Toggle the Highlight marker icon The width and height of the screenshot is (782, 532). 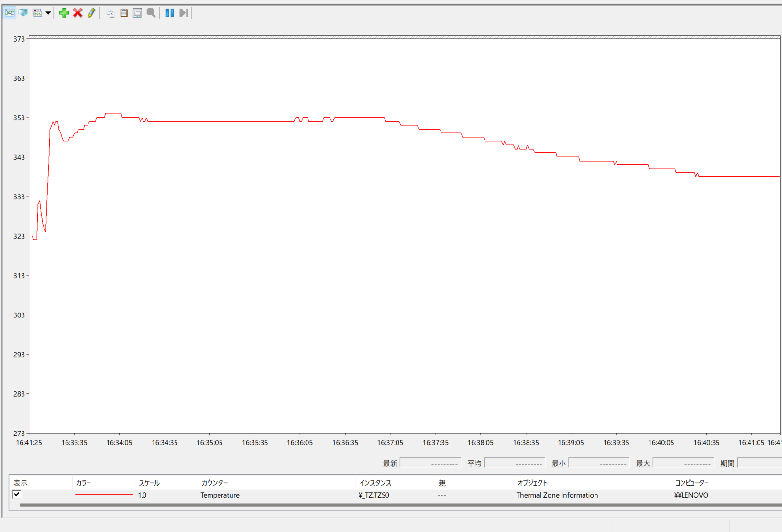click(x=91, y=13)
